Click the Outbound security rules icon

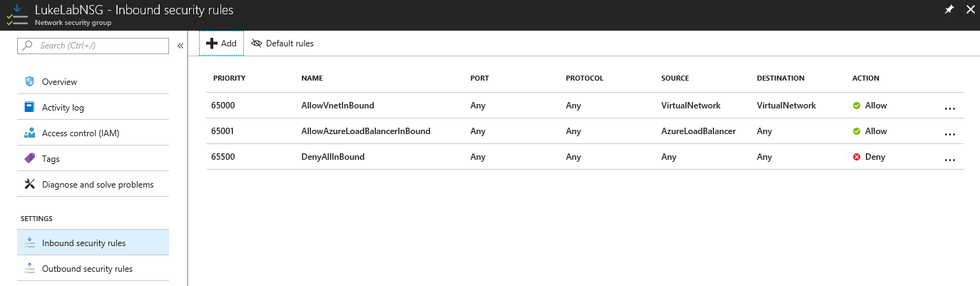(29, 269)
